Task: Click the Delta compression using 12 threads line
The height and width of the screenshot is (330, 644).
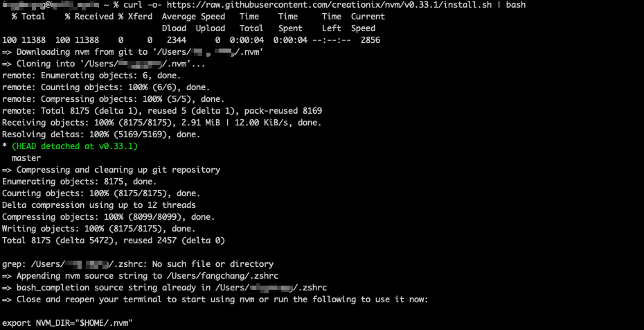Action: click(99, 205)
